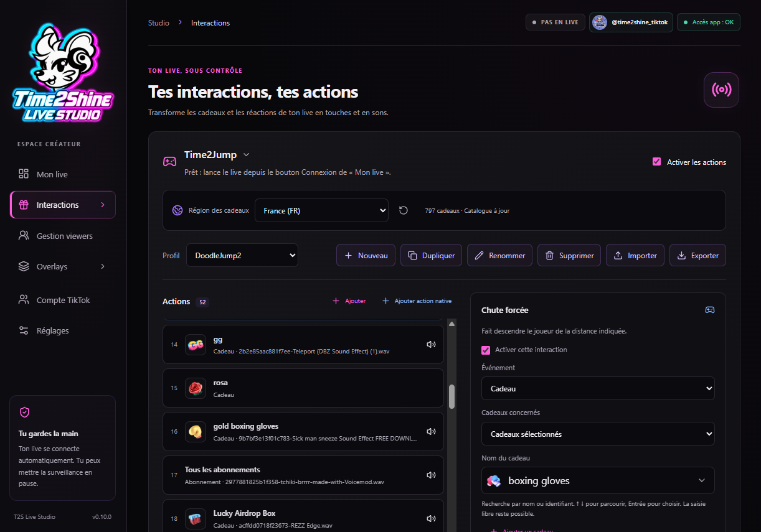Click the Compte TikTok user icon
The width and height of the screenshot is (761, 532).
point(24,300)
